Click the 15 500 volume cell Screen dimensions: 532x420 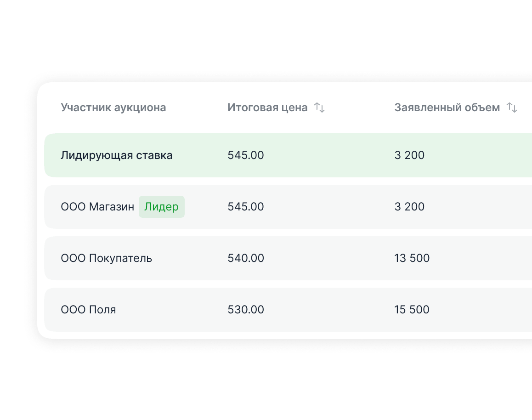(x=412, y=310)
